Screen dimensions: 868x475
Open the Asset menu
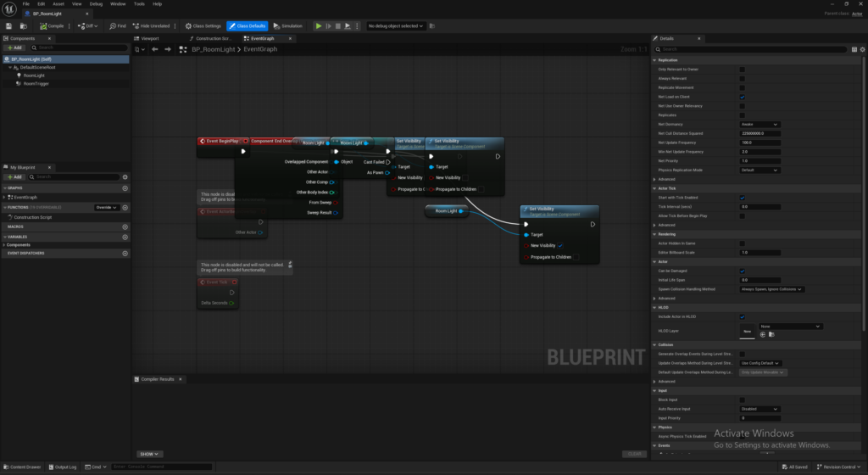[x=58, y=4]
